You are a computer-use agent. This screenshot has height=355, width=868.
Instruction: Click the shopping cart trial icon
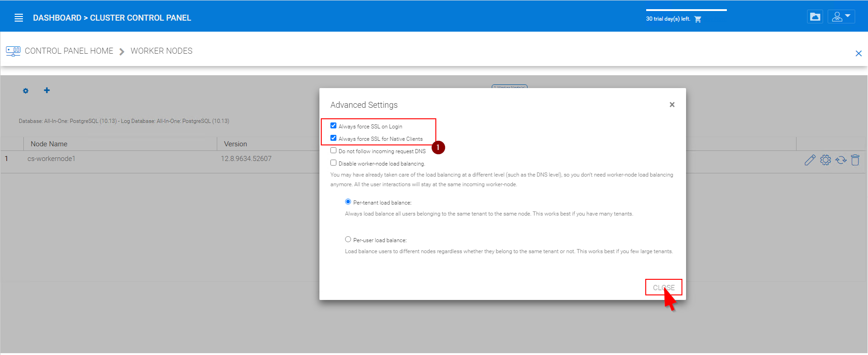pyautogui.click(x=698, y=19)
